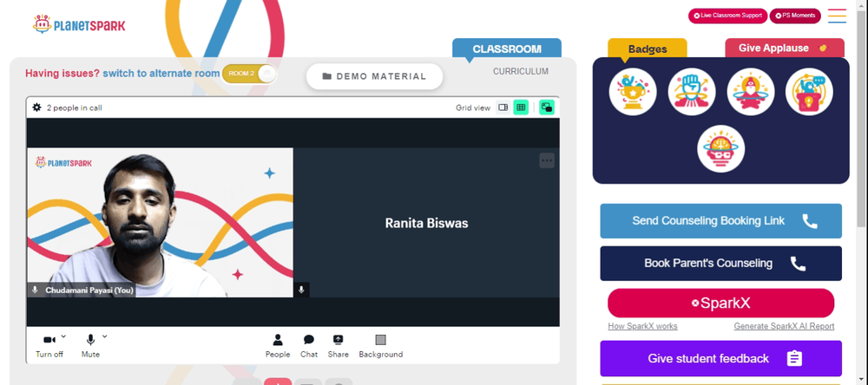This screenshot has height=385, width=868.
Task: Open the Badges tab
Action: coord(648,49)
